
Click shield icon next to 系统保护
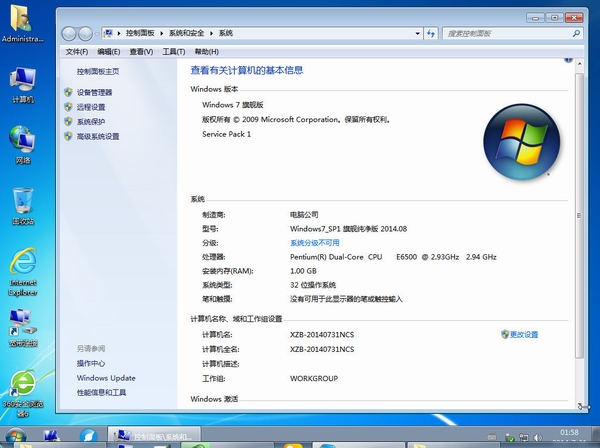(x=68, y=122)
